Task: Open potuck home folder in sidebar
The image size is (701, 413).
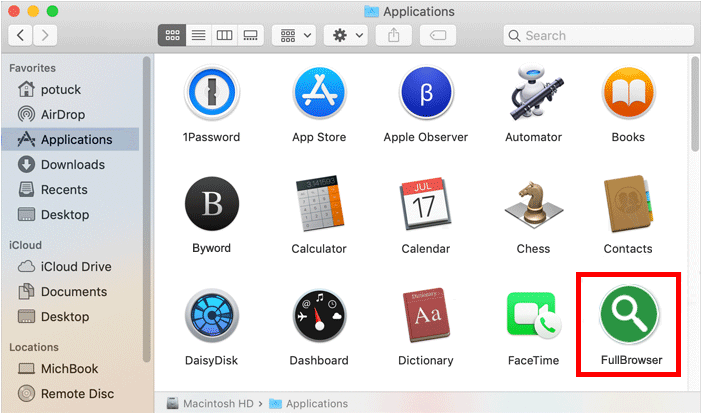Action: pos(72,89)
